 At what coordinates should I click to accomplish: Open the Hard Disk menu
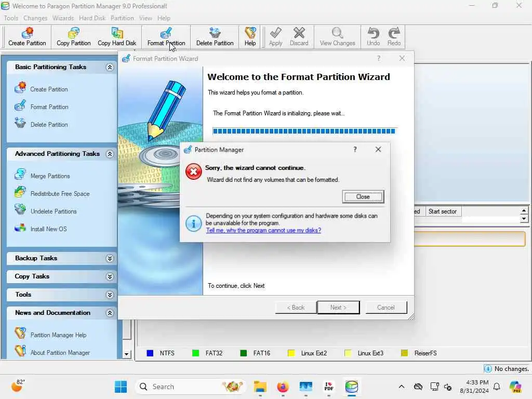pos(92,18)
